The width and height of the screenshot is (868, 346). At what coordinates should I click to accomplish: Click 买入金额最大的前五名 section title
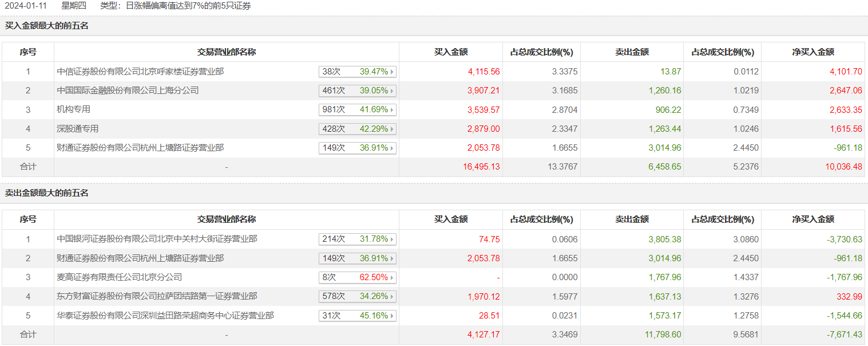47,26
